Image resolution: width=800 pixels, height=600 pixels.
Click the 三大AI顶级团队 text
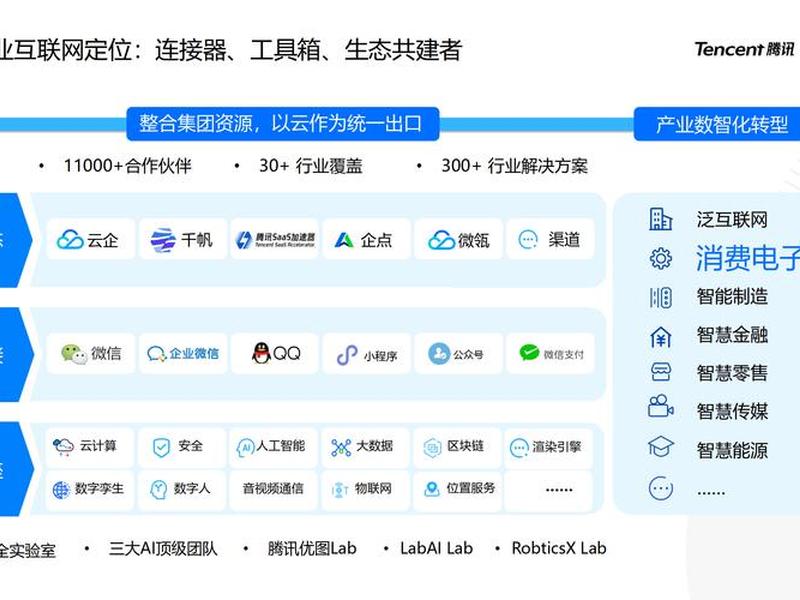(163, 548)
